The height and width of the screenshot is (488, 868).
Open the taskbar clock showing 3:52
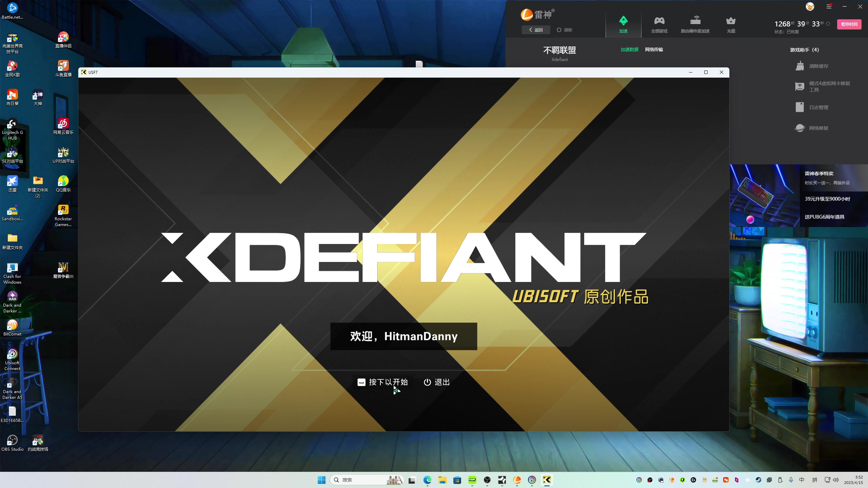853,480
